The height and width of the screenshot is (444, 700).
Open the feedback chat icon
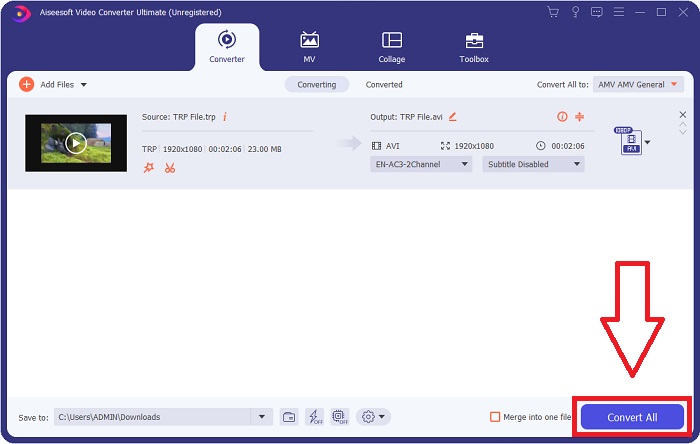click(x=596, y=12)
